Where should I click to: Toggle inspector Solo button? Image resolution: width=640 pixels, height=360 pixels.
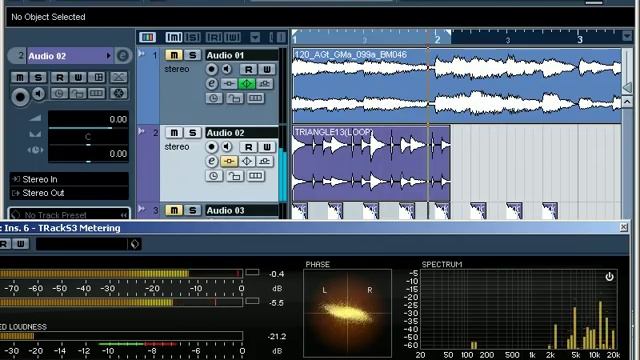pyautogui.click(x=38, y=77)
